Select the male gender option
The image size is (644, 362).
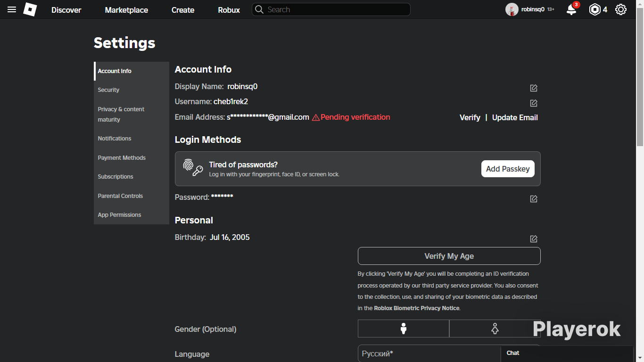pyautogui.click(x=404, y=329)
